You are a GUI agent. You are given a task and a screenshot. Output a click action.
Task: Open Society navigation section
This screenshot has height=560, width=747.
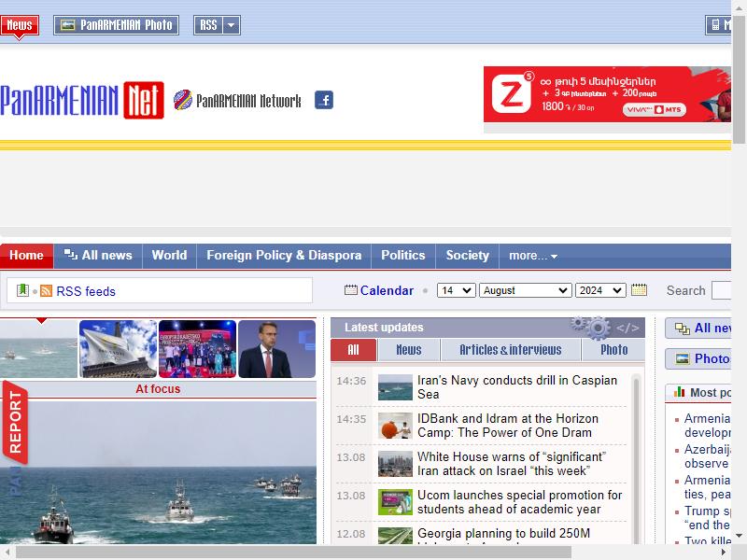(x=468, y=256)
